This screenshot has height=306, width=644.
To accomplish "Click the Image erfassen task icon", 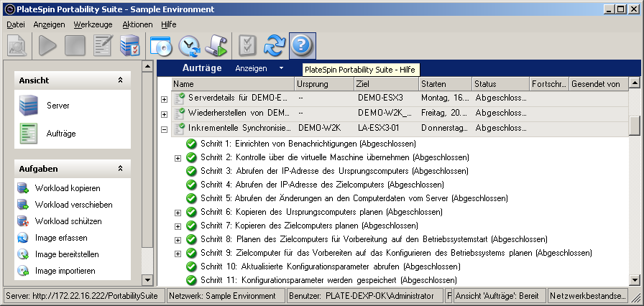I will 23,238.
